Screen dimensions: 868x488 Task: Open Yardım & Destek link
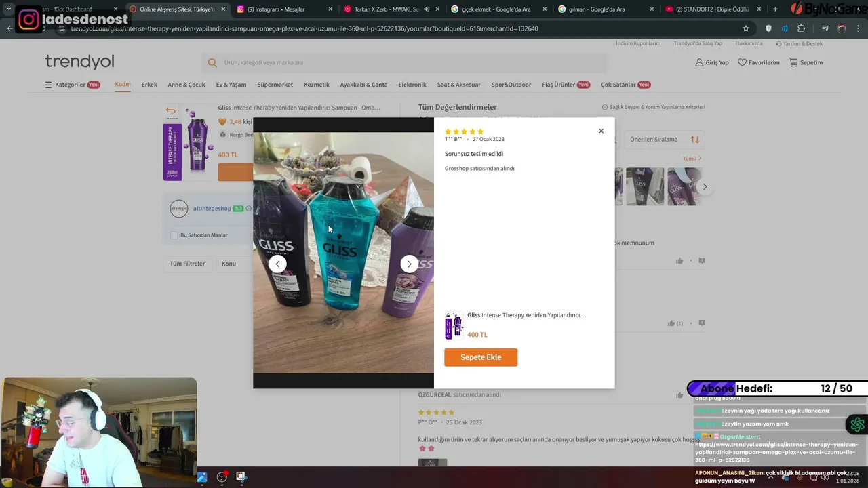pos(800,43)
